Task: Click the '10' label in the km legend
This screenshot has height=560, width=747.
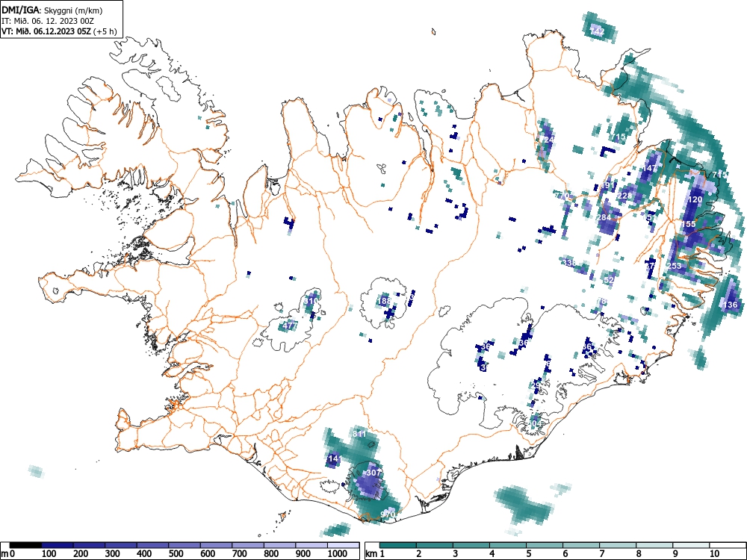Action: [x=713, y=554]
